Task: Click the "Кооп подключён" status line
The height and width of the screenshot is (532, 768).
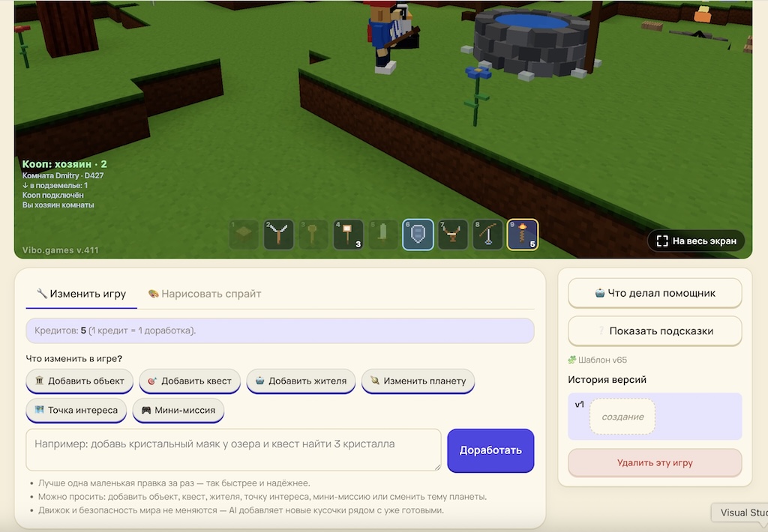Action: point(53,195)
